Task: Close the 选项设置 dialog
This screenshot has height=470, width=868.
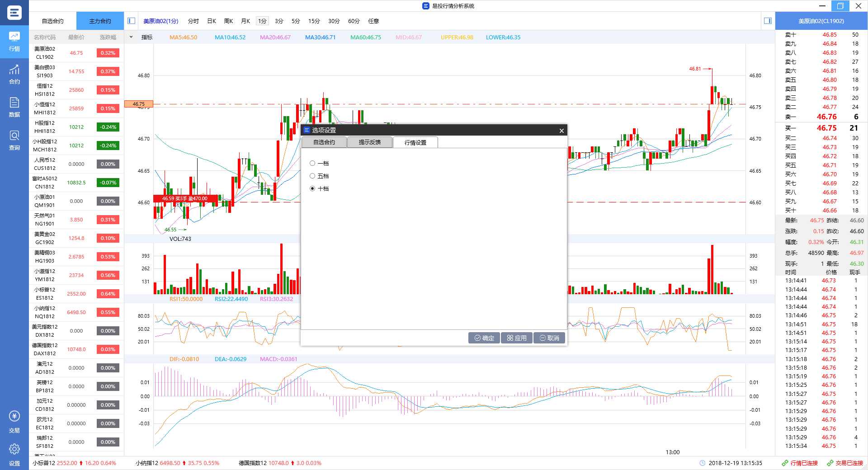Action: (x=561, y=131)
